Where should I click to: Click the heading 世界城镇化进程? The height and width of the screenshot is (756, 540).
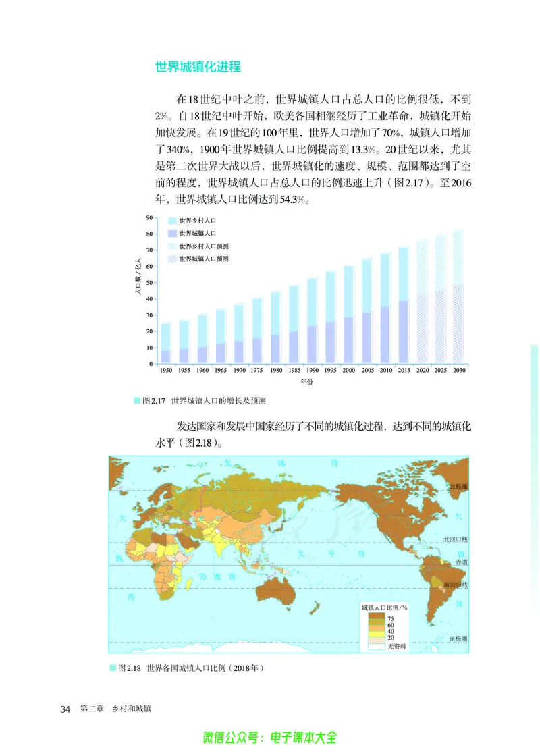pos(198,67)
